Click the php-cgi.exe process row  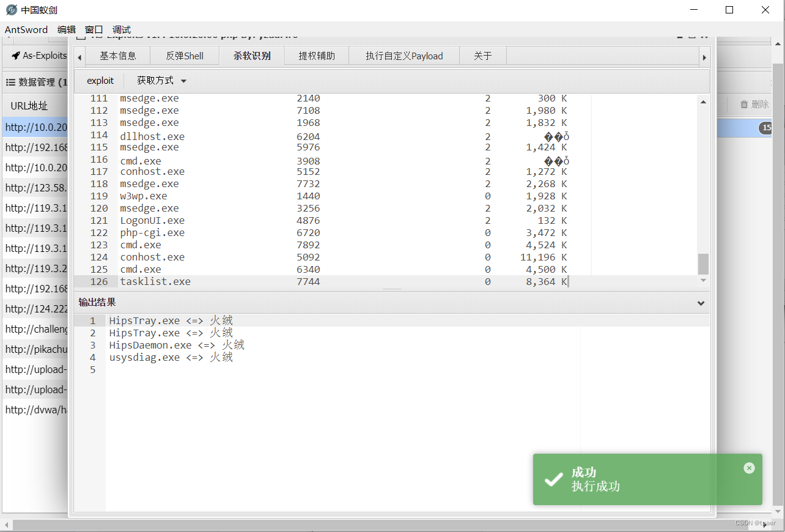pyautogui.click(x=386, y=233)
